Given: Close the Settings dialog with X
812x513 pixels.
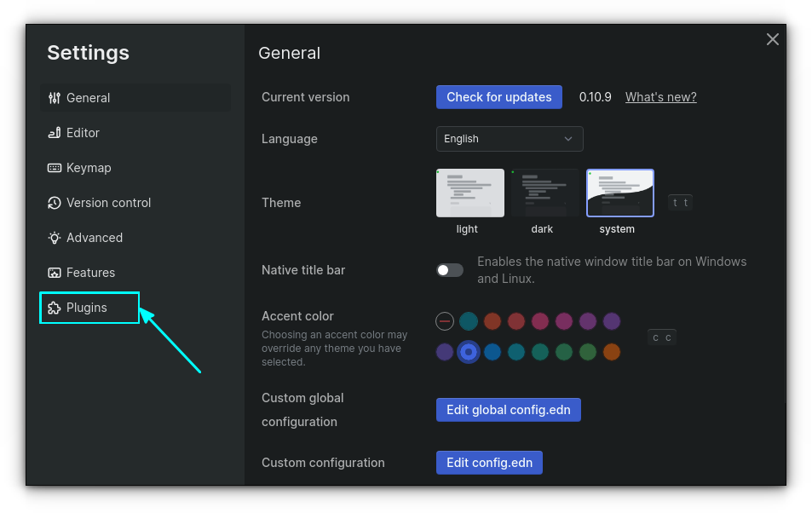Looking at the screenshot, I should click(772, 39).
